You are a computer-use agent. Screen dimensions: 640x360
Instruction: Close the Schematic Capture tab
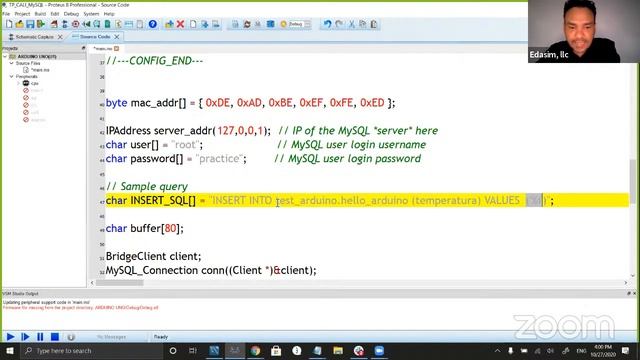click(60, 37)
